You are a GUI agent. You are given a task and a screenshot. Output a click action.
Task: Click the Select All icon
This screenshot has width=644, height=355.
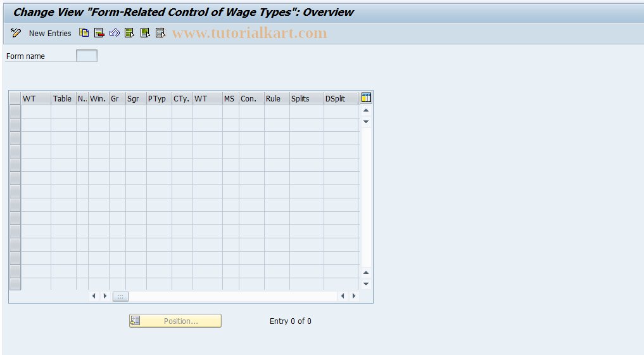pos(129,33)
